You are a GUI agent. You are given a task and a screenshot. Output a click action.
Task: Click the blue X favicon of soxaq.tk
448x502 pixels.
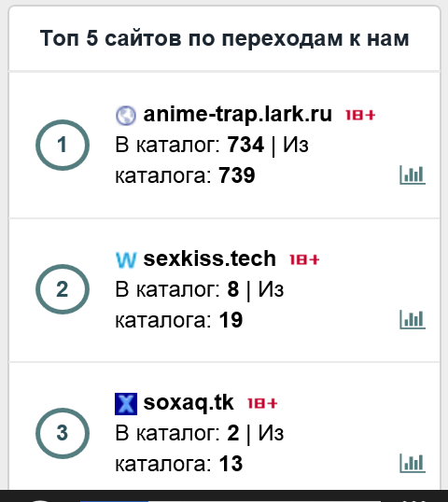click(x=126, y=404)
